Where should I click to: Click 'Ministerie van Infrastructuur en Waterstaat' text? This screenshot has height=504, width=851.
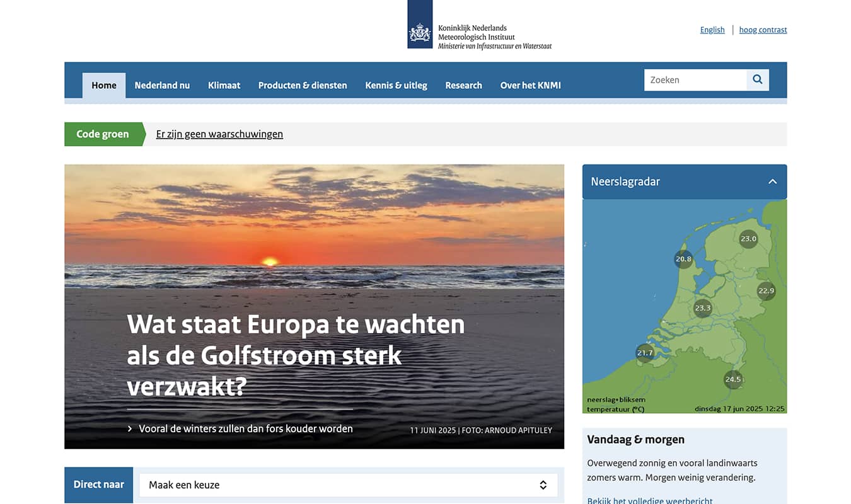pos(495,46)
